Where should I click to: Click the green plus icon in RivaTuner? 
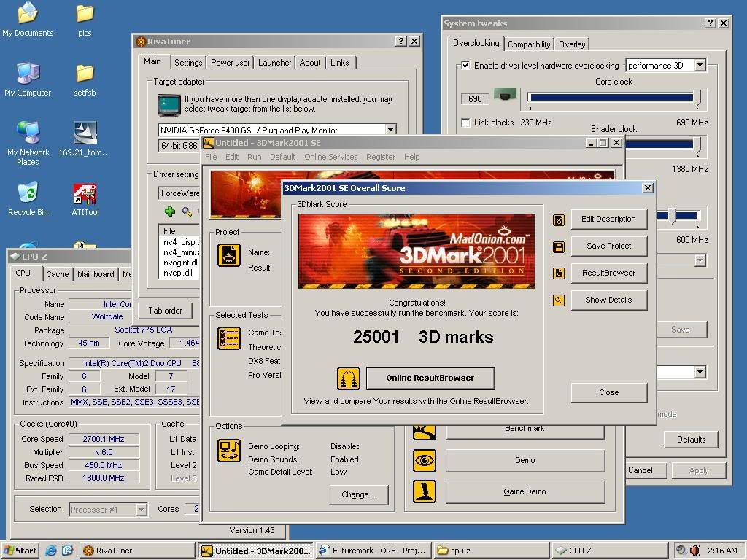170,211
